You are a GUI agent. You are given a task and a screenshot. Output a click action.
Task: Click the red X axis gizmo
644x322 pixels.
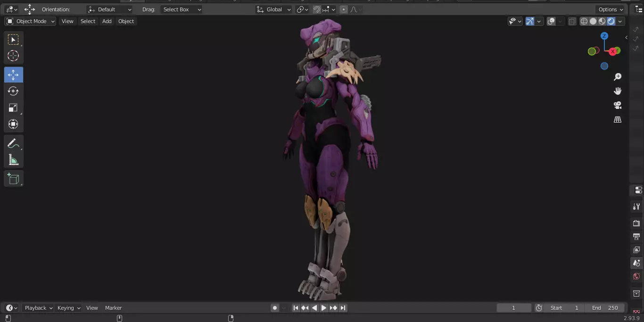(613, 51)
